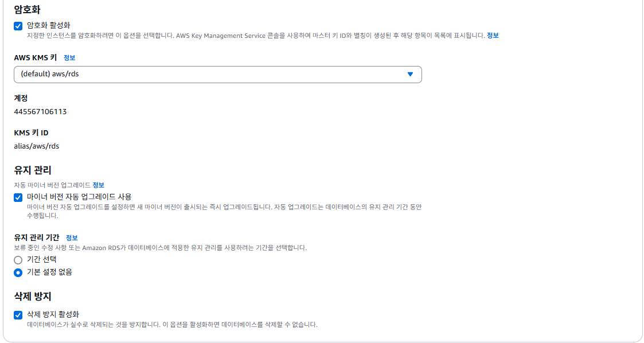Click the 계정 label
This screenshot has width=644, height=343.
click(x=21, y=98)
